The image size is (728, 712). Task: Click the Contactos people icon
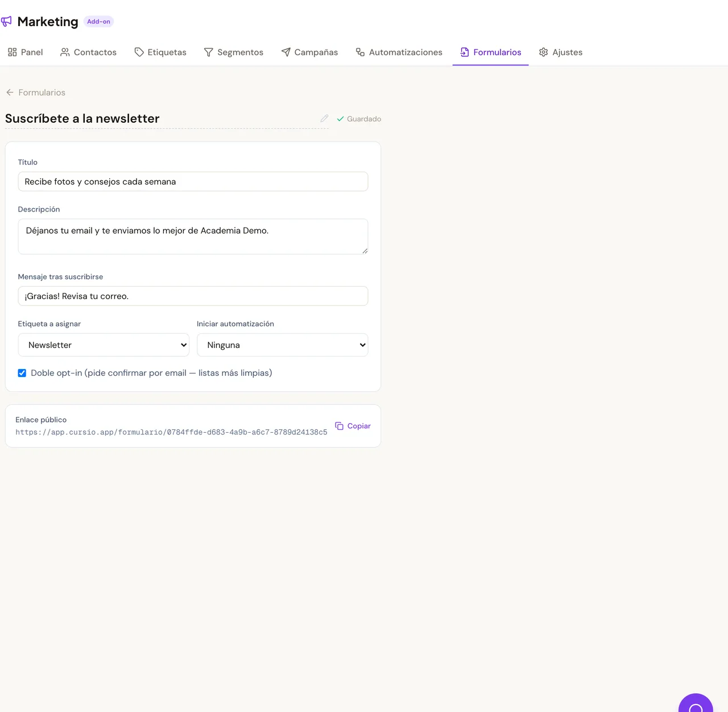(65, 52)
